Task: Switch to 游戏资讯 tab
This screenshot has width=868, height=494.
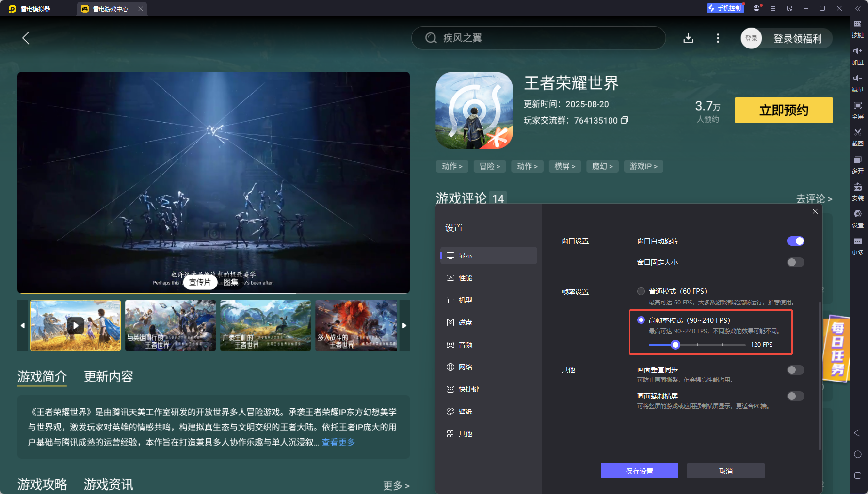Action: tap(109, 484)
